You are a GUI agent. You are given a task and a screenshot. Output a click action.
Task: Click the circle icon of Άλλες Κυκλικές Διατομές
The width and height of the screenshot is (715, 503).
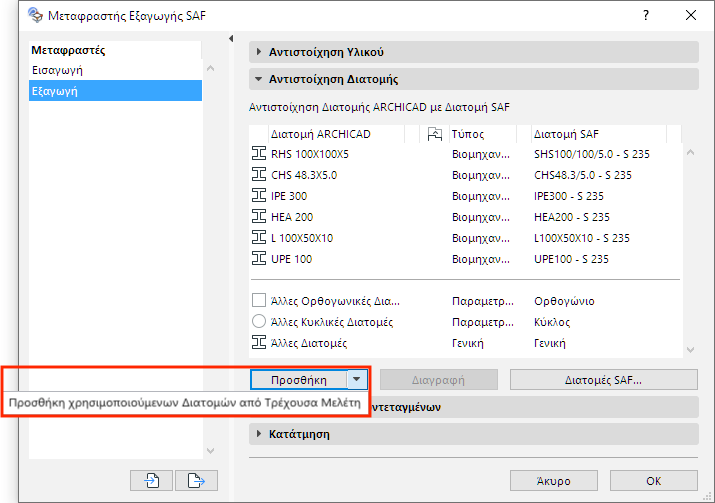pyautogui.click(x=259, y=322)
